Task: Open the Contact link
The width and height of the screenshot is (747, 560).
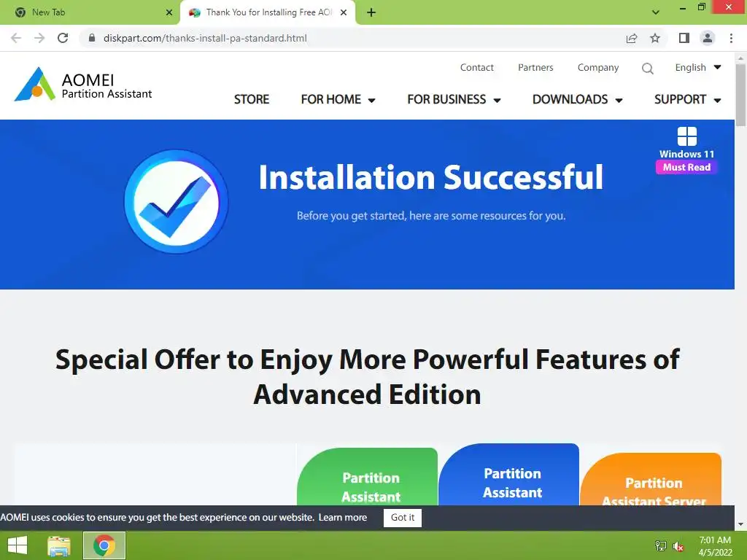Action: click(x=477, y=68)
